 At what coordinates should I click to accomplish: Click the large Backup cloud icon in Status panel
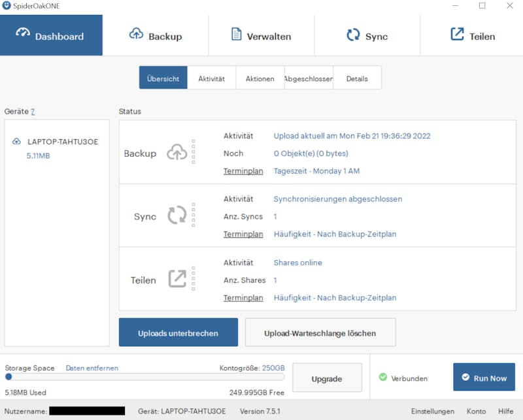[177, 152]
